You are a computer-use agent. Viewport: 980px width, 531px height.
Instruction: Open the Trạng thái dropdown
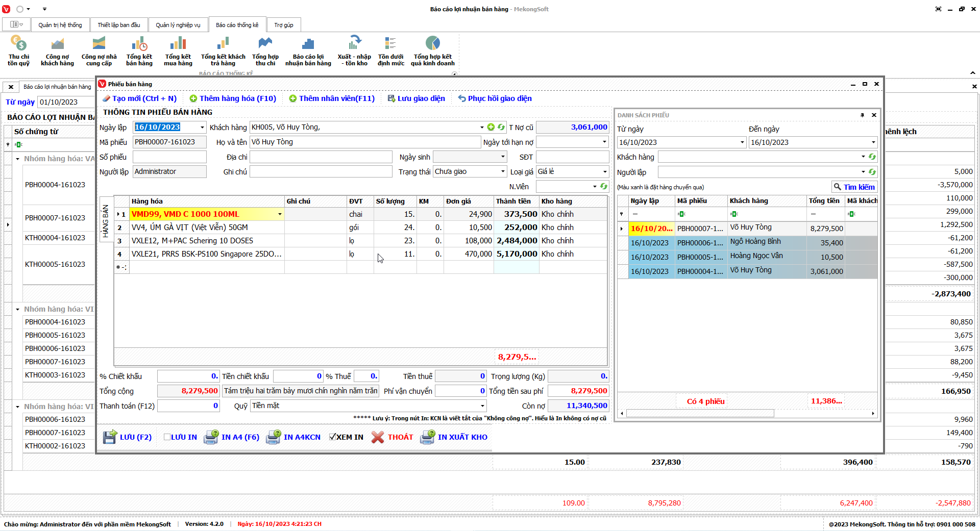[503, 172]
